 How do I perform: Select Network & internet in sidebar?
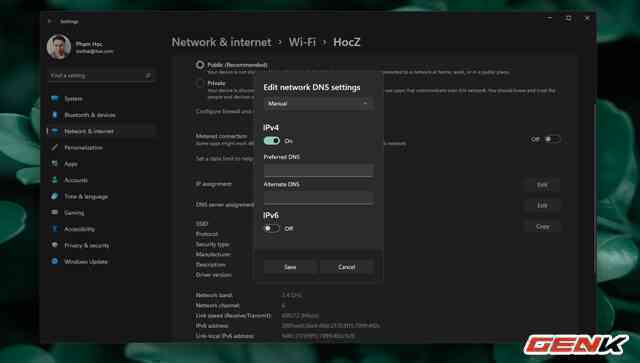tap(101, 131)
